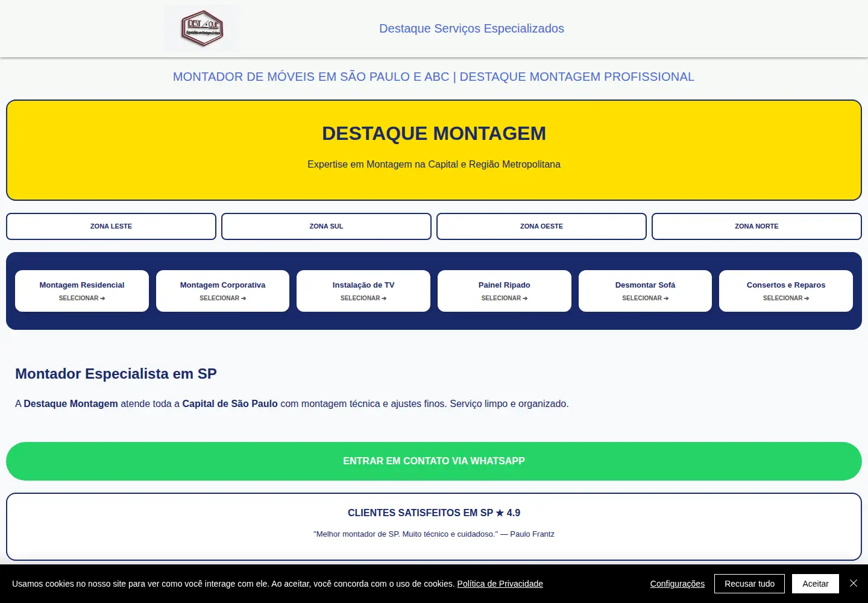The width and height of the screenshot is (868, 603).
Task: Open cookie Configurações link
Action: point(677,584)
